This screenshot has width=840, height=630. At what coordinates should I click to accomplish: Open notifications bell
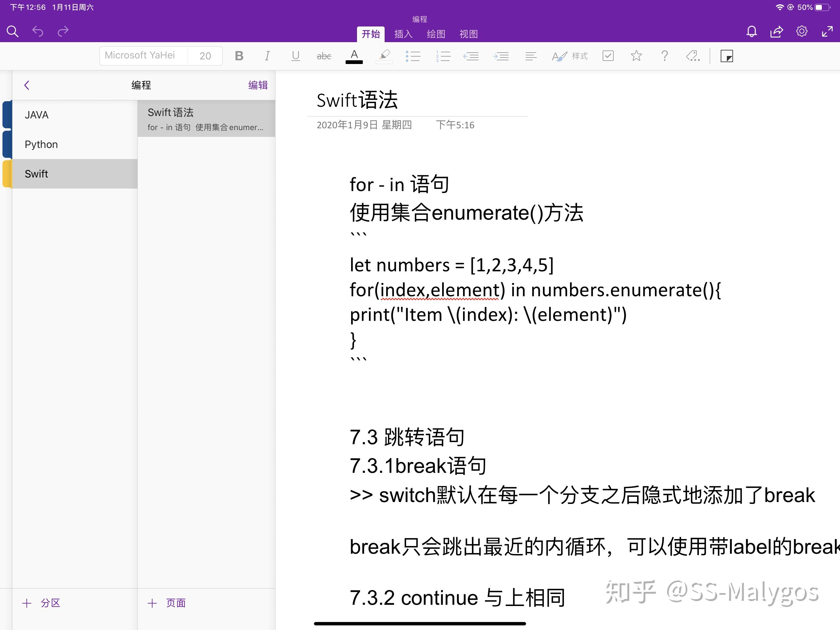[751, 31]
